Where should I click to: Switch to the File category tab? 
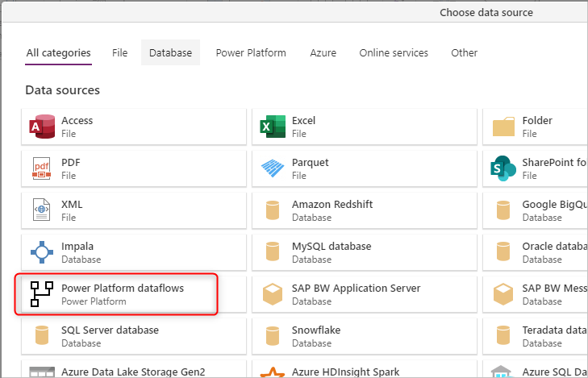point(119,53)
